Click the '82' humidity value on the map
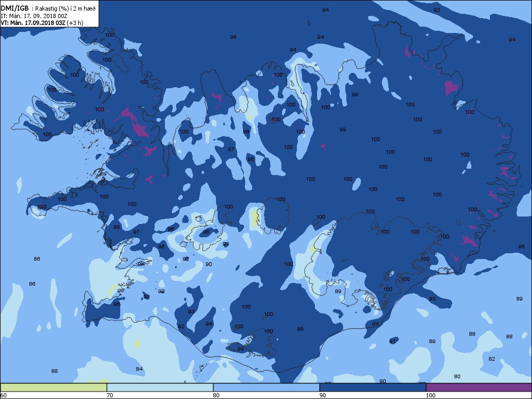Image resolution: width=532 pixels, height=399 pixels. click(x=492, y=359)
